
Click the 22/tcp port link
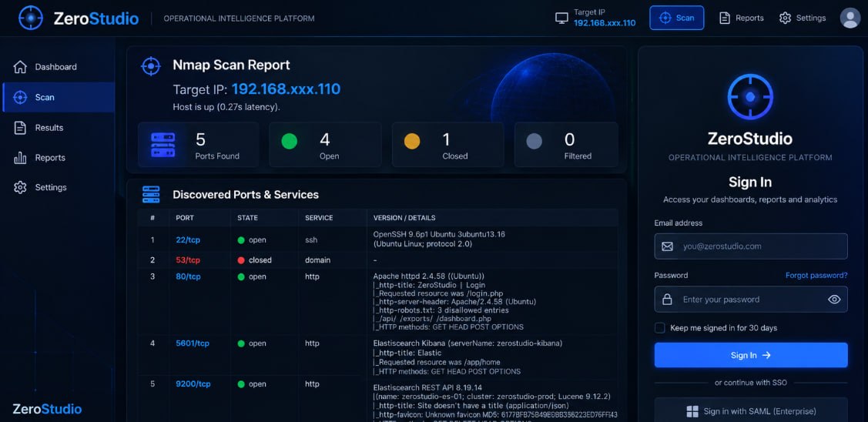pyautogui.click(x=188, y=240)
